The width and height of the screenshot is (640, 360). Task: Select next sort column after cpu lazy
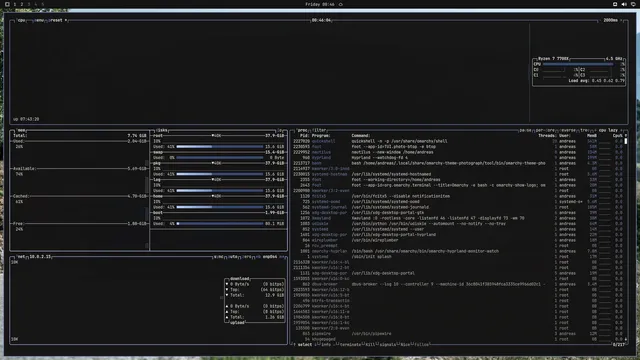(x=621, y=130)
